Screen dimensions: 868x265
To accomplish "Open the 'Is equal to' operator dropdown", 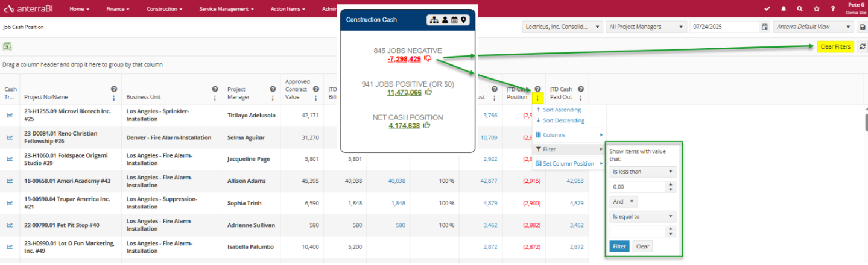I will click(x=643, y=216).
